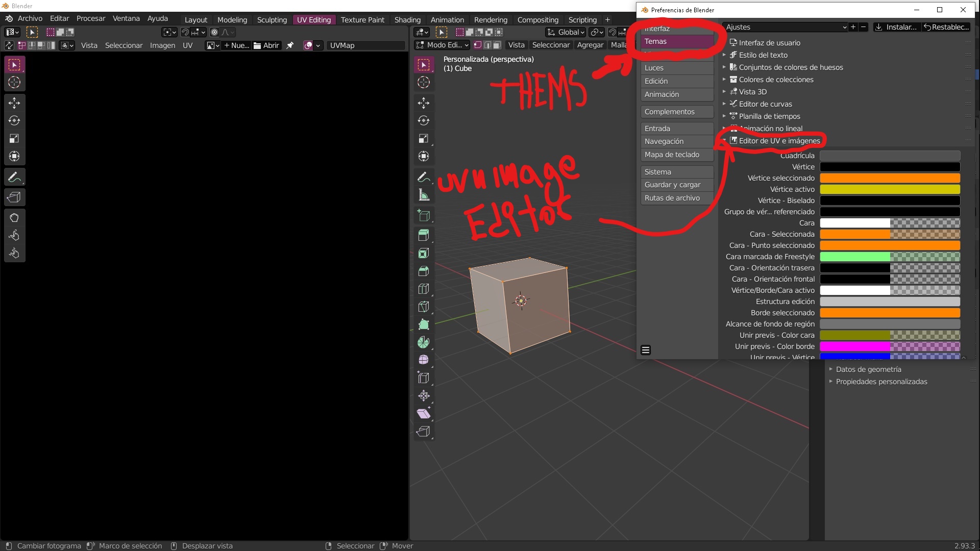980x551 pixels.
Task: Expand the Vista 3D theme section
Action: 752,92
